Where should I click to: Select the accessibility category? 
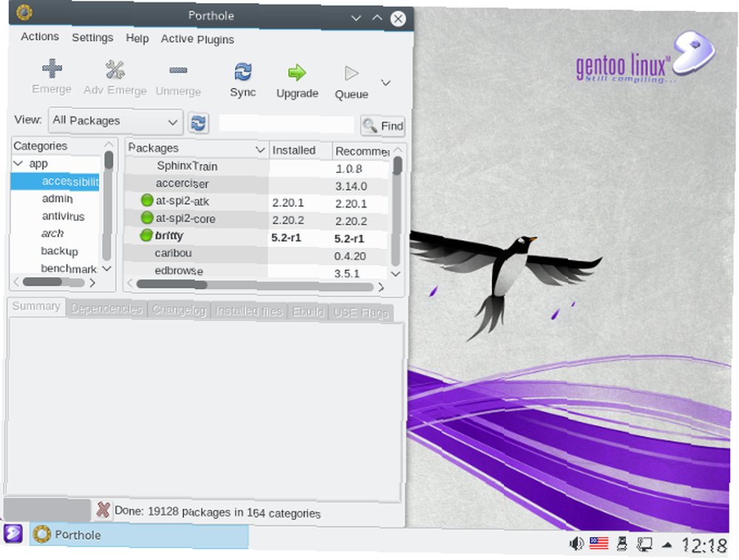55,181
